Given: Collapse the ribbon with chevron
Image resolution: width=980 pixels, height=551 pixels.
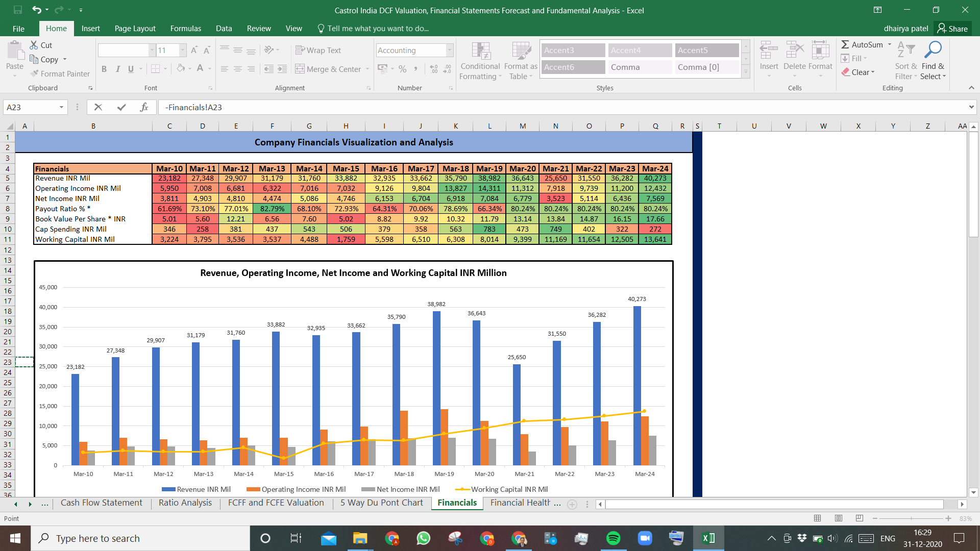Looking at the screenshot, I should [x=971, y=88].
